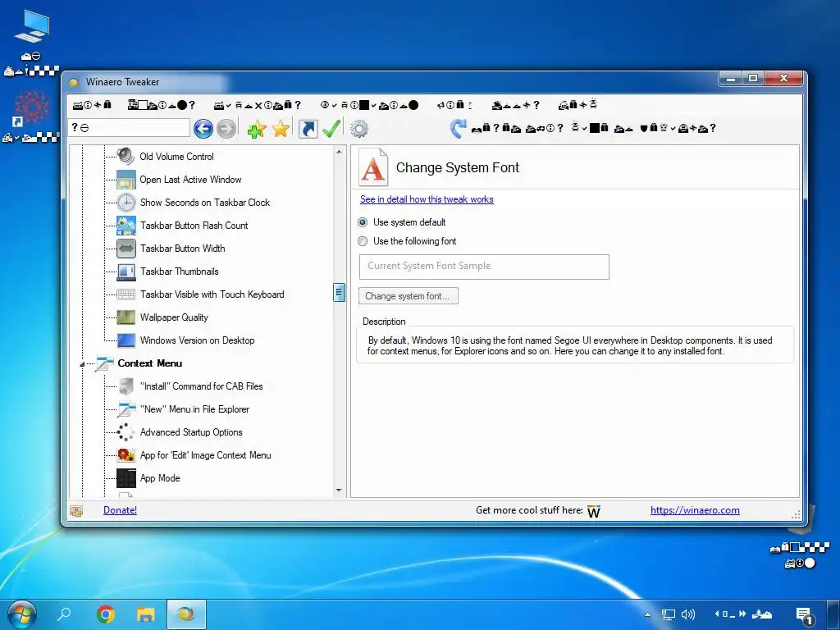This screenshot has height=630, width=840.
Task: Open the third menu in the menu bar
Action: point(257,105)
